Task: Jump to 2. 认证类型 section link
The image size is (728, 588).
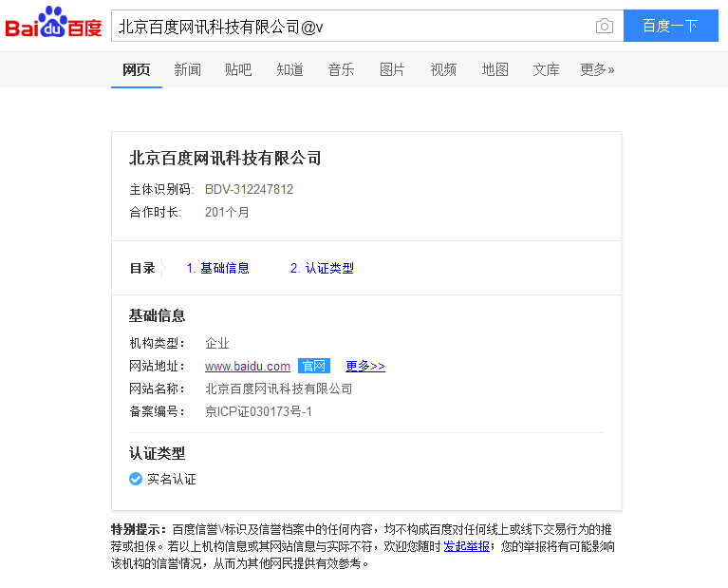Action: tap(322, 268)
